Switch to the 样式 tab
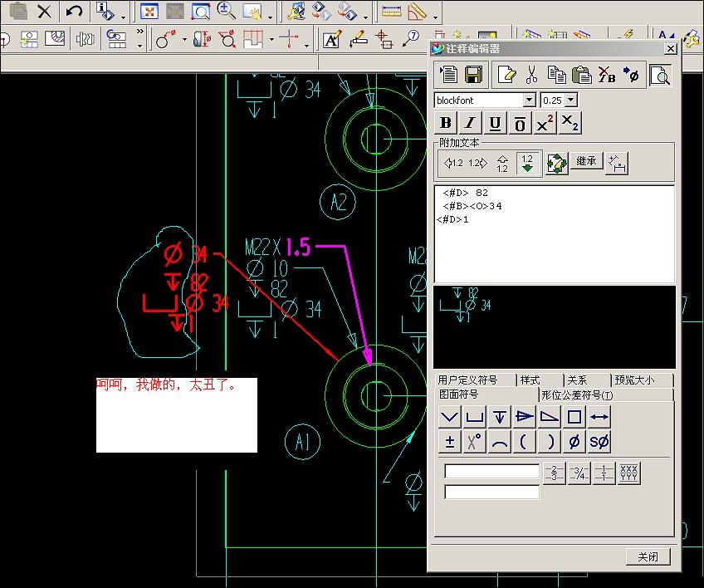Screen dimensions: 704x588 pos(530,380)
